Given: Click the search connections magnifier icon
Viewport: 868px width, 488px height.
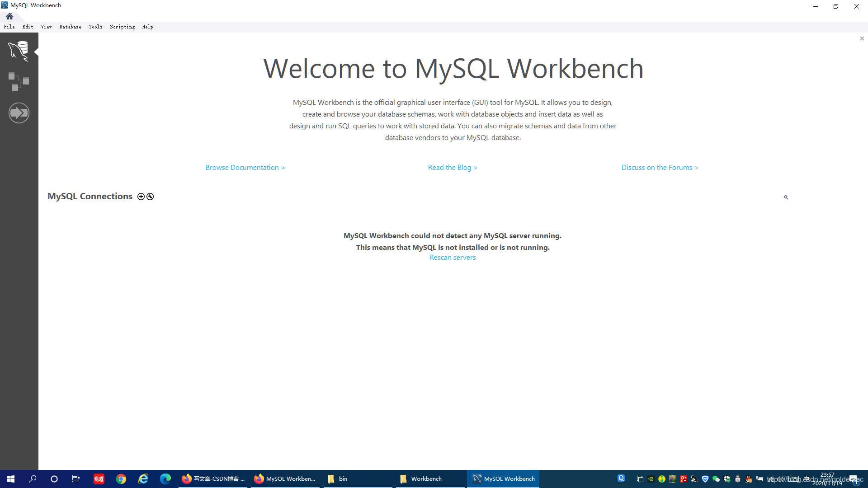Looking at the screenshot, I should point(786,197).
